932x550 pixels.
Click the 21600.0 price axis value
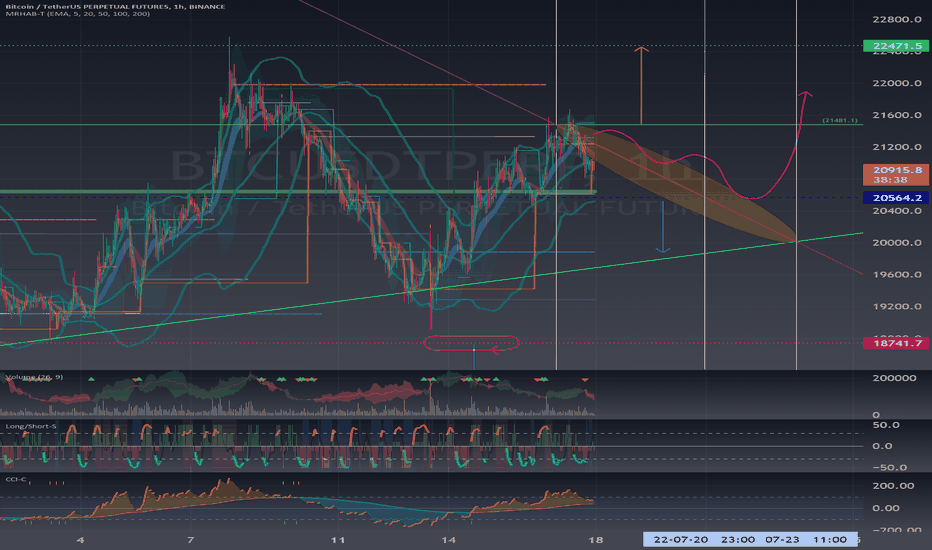tap(897, 115)
